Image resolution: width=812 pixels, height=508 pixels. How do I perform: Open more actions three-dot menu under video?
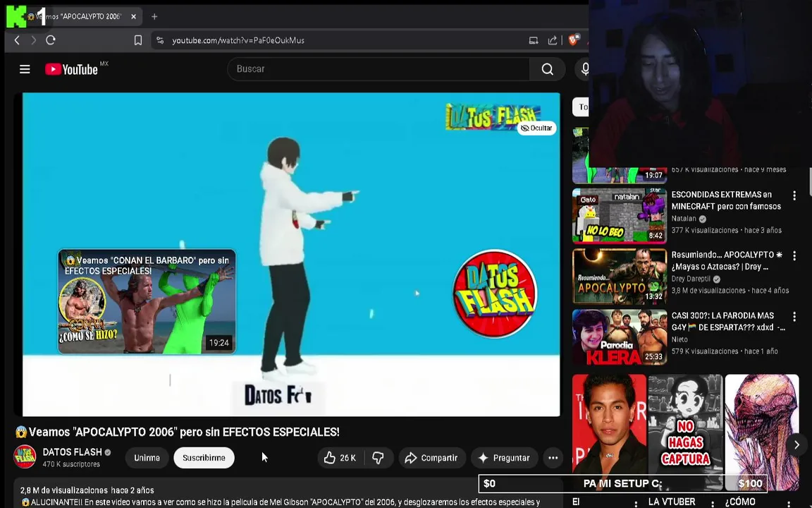click(x=553, y=458)
